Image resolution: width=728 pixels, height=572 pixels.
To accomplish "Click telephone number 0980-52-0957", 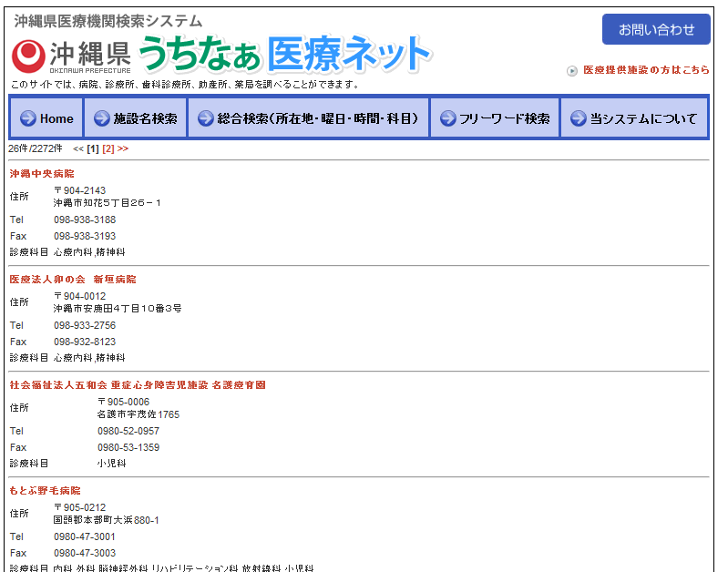I will [x=128, y=431].
